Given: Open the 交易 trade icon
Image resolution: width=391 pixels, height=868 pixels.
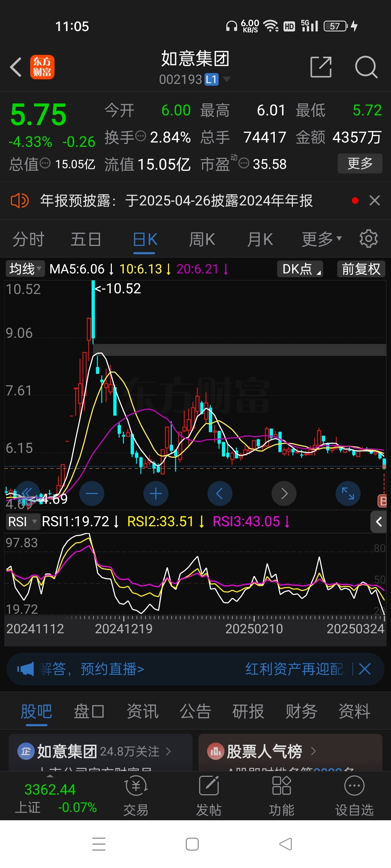Looking at the screenshot, I should click(136, 796).
